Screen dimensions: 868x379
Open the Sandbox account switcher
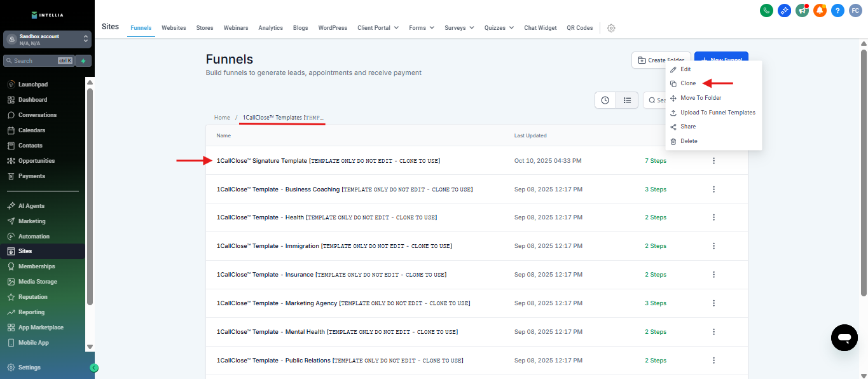(47, 39)
